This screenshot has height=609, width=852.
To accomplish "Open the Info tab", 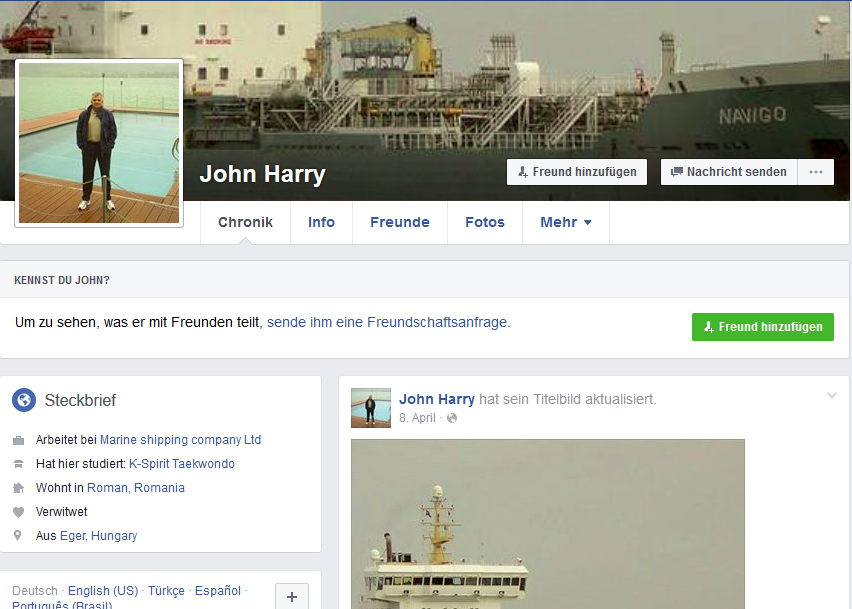I will tap(321, 222).
